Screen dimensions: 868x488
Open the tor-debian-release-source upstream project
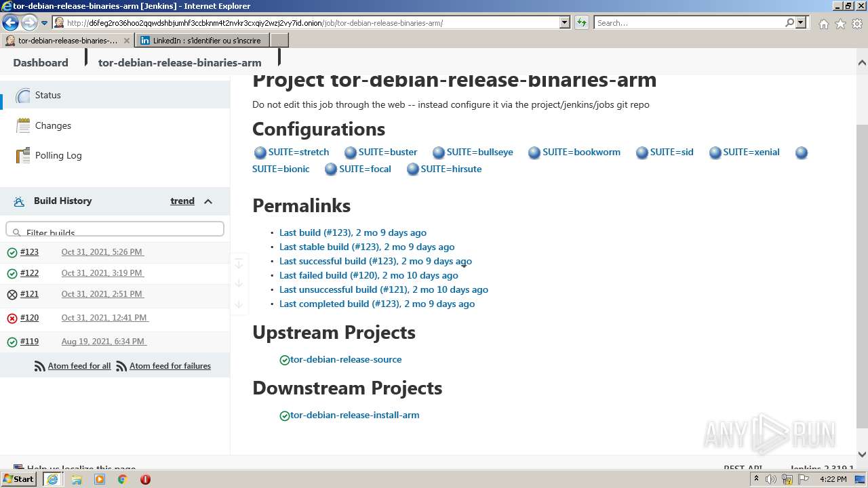point(346,359)
